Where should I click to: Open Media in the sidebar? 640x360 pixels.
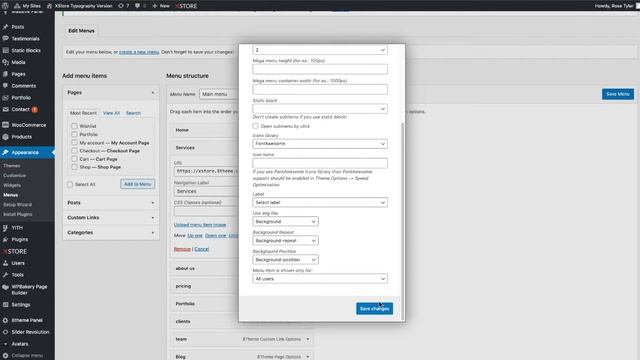click(x=18, y=62)
